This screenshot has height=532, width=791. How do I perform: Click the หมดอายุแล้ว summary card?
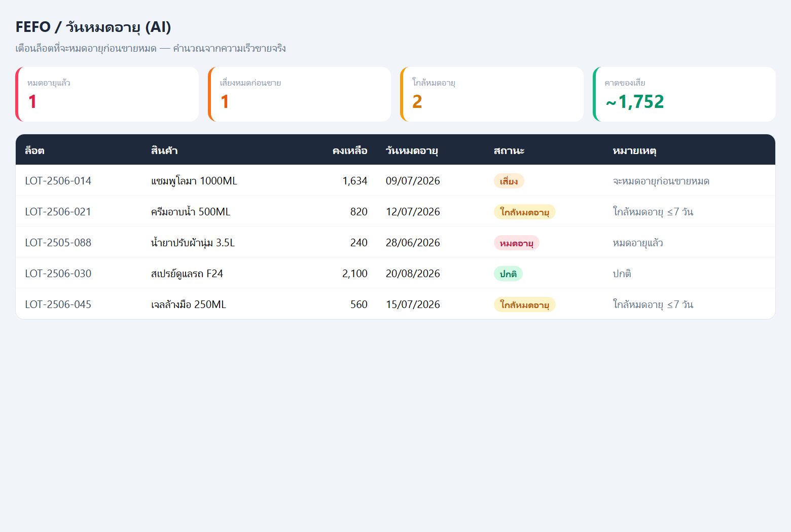(x=107, y=94)
